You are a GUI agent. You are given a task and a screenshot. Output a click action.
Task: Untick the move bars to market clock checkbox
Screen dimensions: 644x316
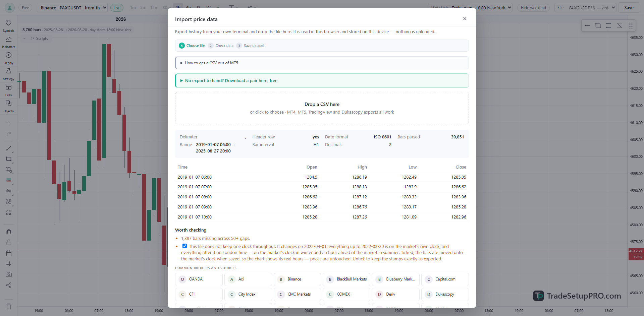[184, 246]
